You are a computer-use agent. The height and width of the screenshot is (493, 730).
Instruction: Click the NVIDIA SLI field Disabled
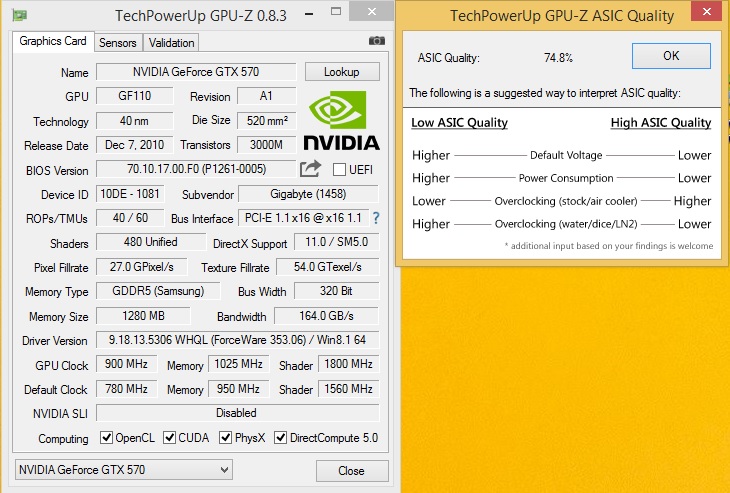click(x=237, y=413)
